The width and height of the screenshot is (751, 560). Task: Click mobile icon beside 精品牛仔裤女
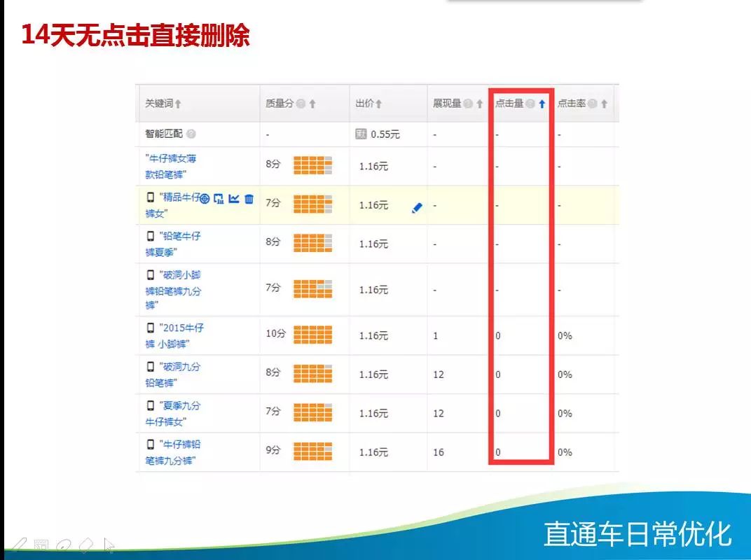tap(151, 197)
